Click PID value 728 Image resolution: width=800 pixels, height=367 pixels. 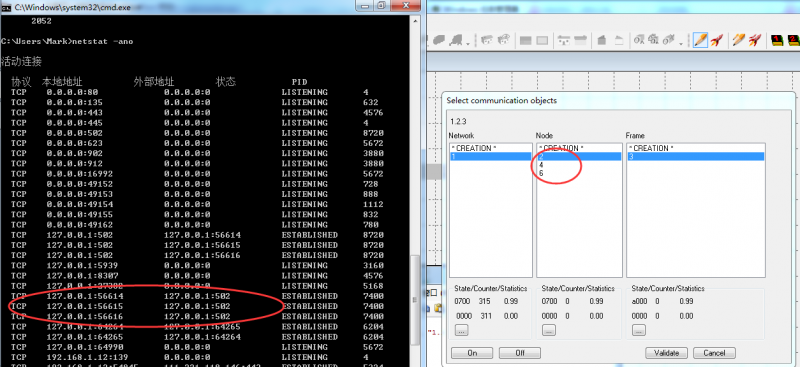[x=371, y=184]
